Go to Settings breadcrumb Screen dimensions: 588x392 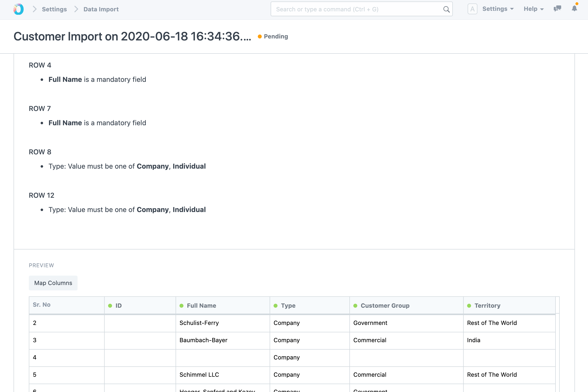pos(54,9)
